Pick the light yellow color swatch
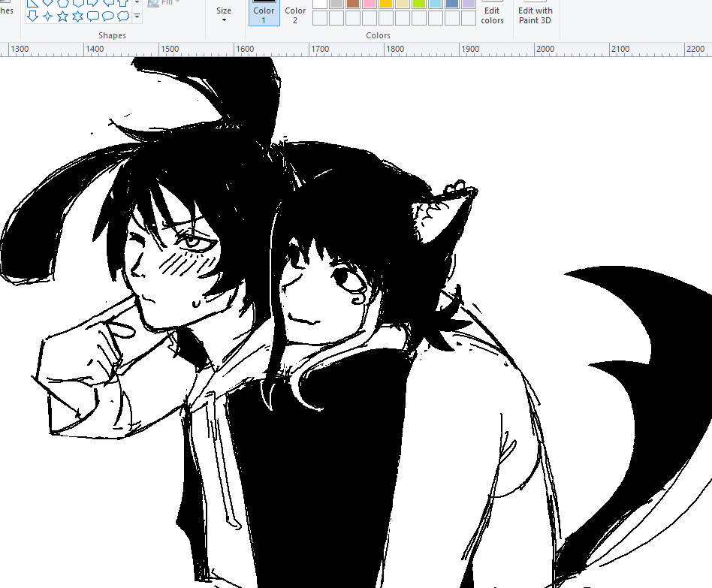 [403, 3]
